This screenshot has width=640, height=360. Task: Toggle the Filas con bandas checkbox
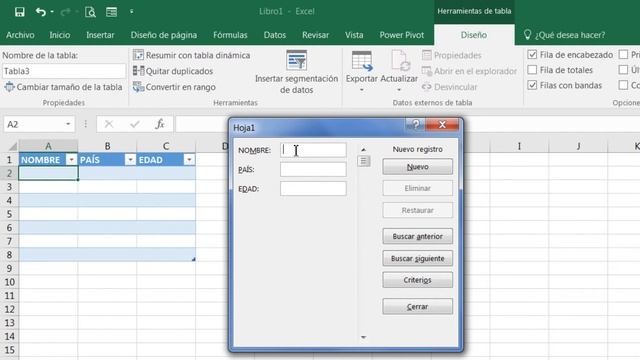point(532,85)
